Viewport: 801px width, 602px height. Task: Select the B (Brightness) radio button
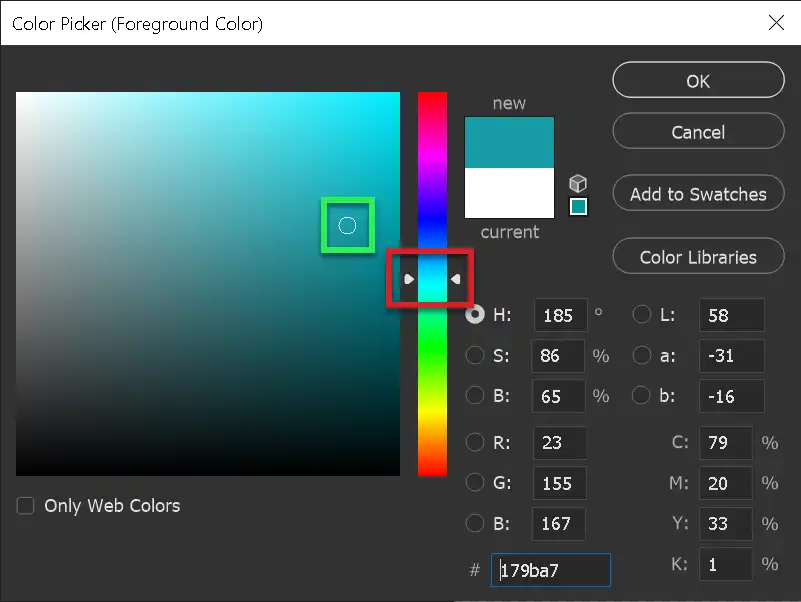(476, 395)
